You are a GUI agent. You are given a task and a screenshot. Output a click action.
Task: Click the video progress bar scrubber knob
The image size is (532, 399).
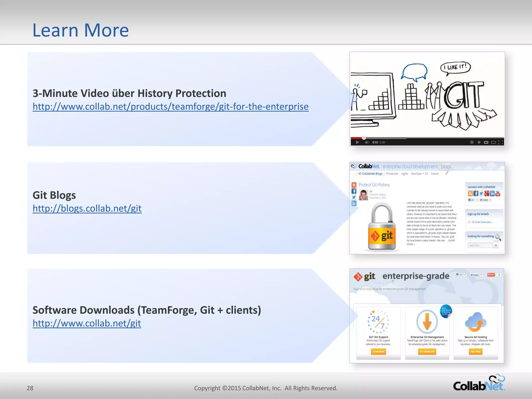[364, 138]
